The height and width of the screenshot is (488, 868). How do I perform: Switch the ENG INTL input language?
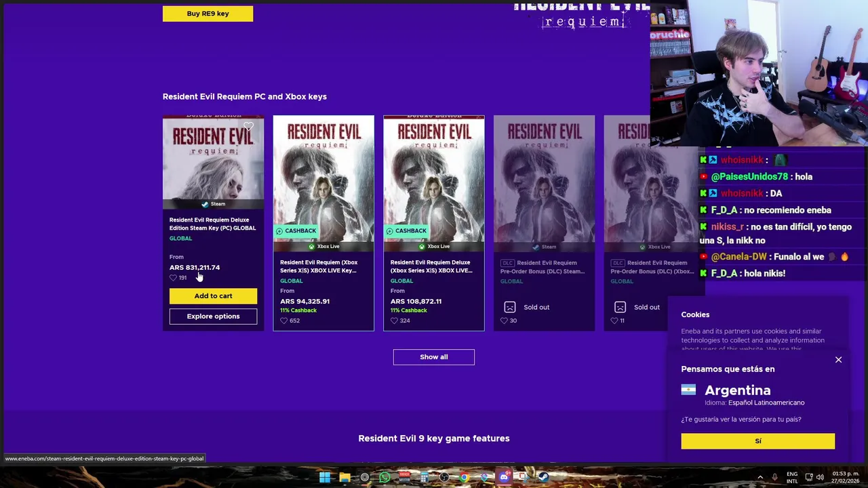pos(792,477)
